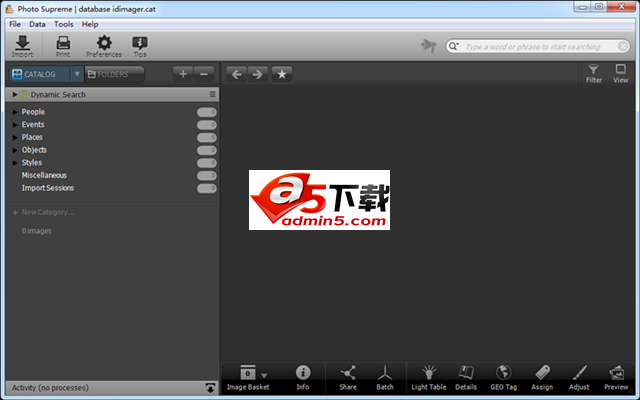Select the Miscellaneous category label
The height and width of the screenshot is (400, 640).
click(44, 175)
